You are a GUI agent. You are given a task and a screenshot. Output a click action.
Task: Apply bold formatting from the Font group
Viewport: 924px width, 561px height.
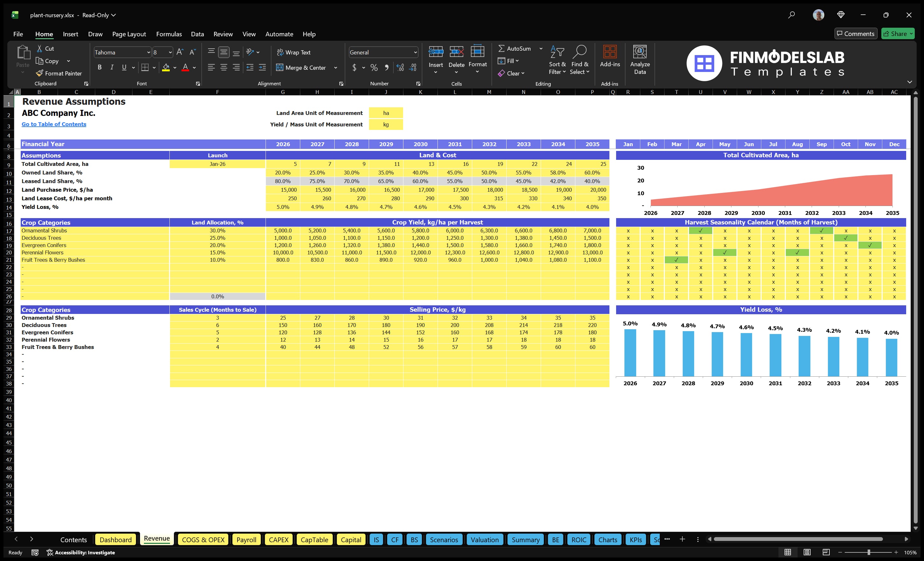pyautogui.click(x=99, y=67)
